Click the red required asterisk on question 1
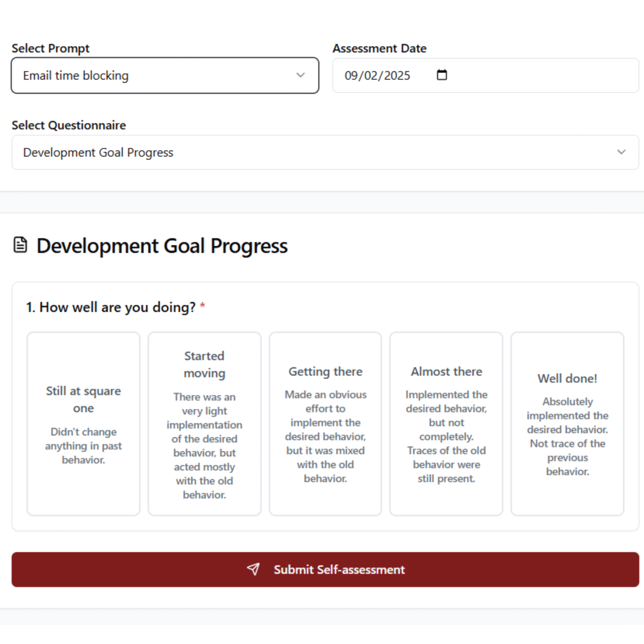This screenshot has width=644, height=644. 202,306
